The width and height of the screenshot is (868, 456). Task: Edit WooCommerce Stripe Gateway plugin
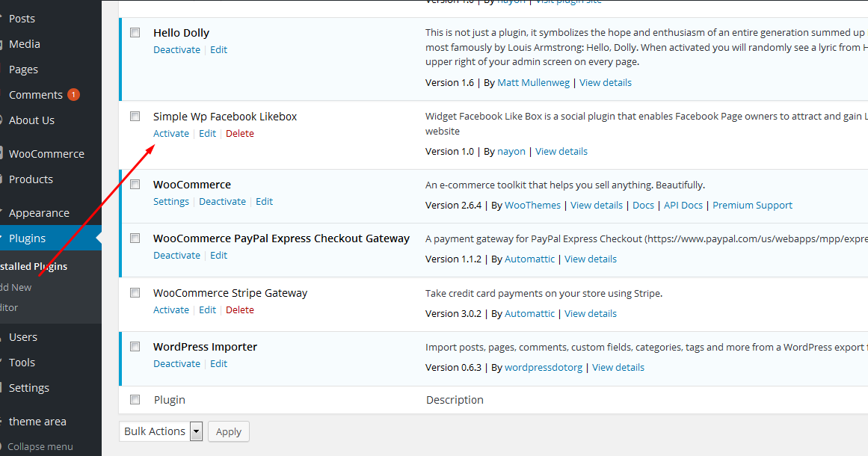(208, 310)
